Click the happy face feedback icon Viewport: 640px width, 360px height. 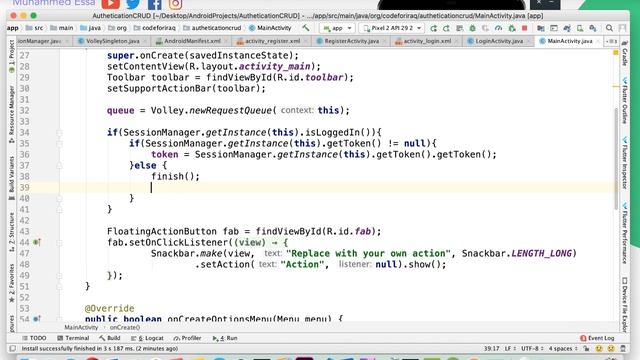click(599, 349)
